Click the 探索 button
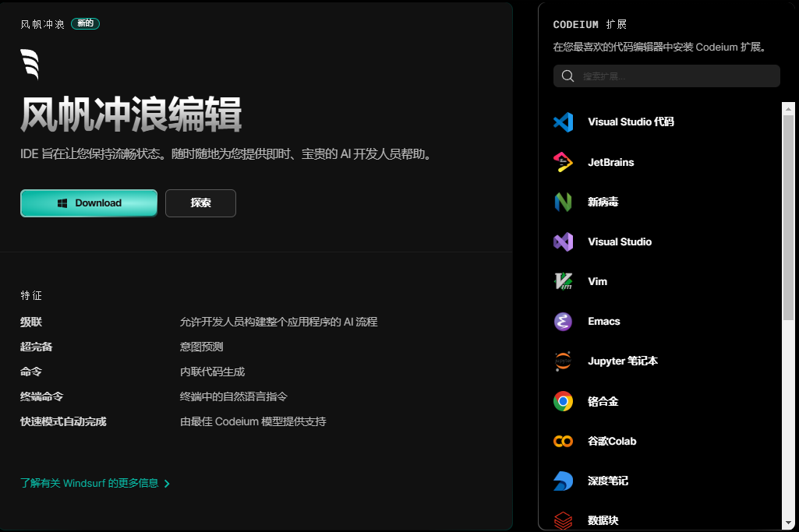799x532 pixels. [x=201, y=203]
